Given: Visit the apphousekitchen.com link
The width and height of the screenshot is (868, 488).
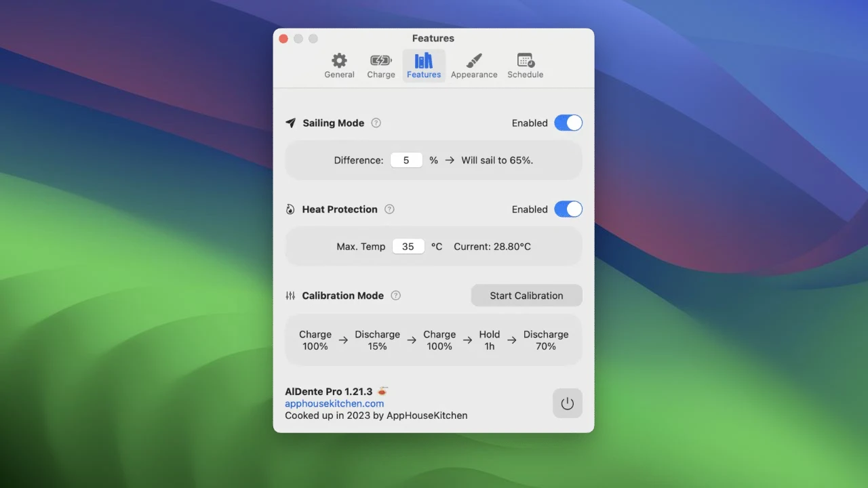Looking at the screenshot, I should pyautogui.click(x=334, y=403).
